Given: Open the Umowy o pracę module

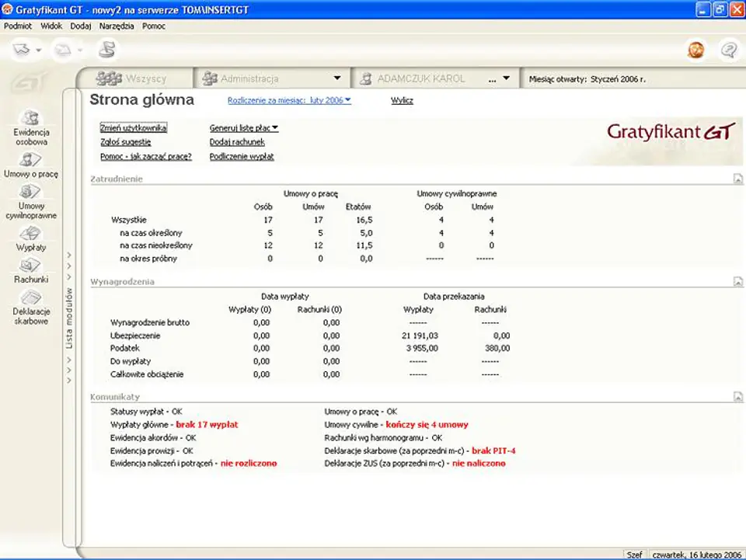Looking at the screenshot, I should pyautogui.click(x=31, y=165).
